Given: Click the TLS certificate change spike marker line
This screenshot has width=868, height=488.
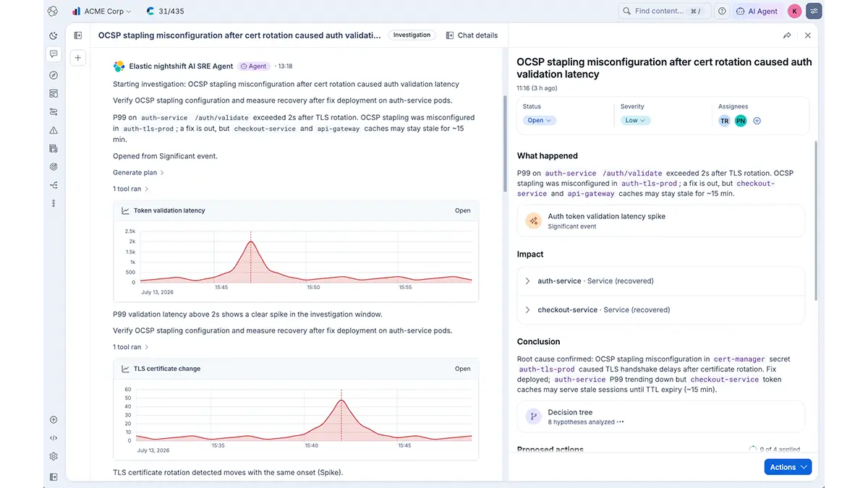Looking at the screenshot, I should point(341,415).
